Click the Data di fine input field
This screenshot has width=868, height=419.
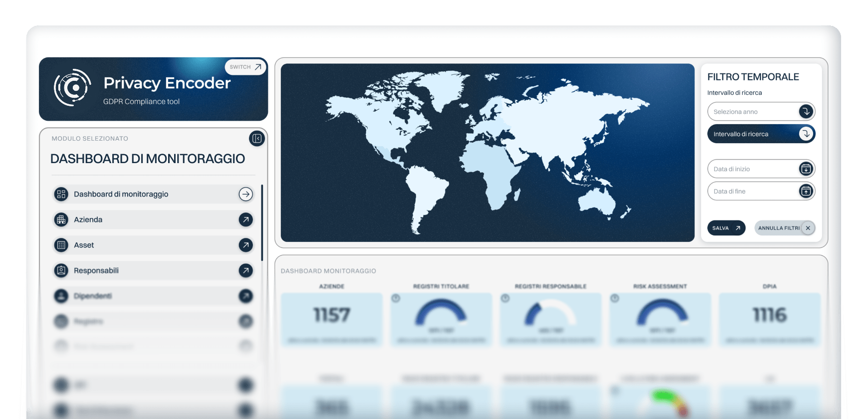[x=761, y=191]
